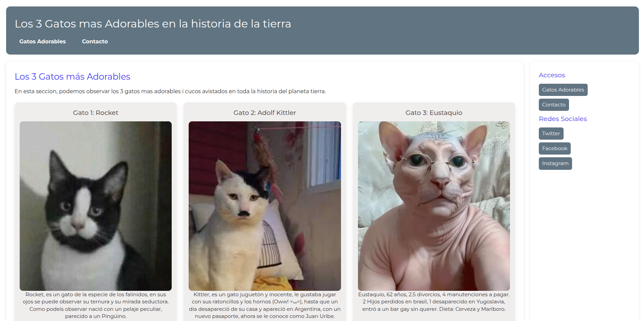Click the Gato 2: Adolf Kittler card title
This screenshot has height=321, width=644.
265,113
